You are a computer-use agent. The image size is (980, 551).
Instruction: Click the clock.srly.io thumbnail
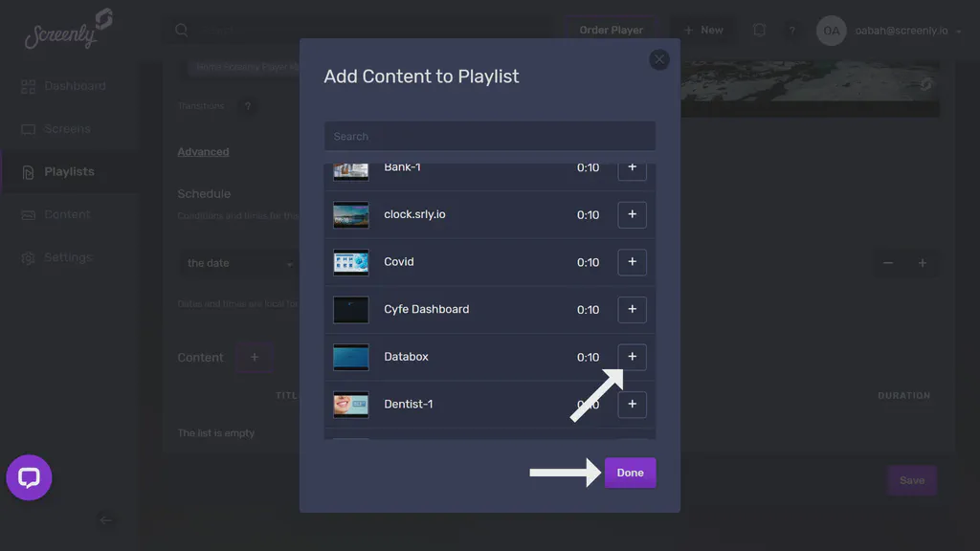(350, 214)
